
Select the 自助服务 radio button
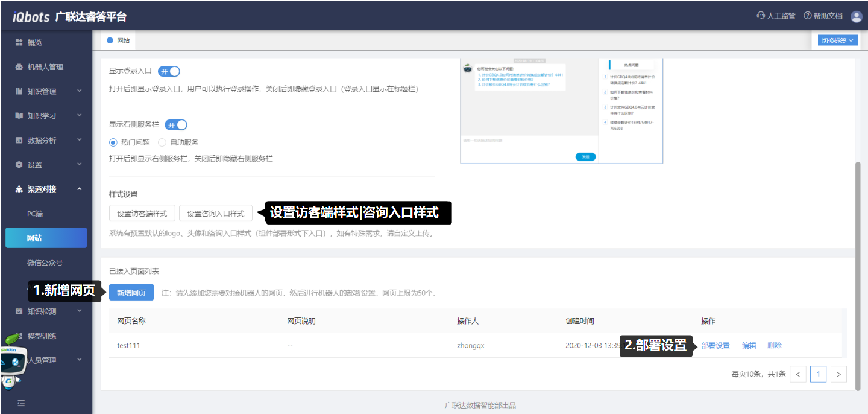coord(162,142)
